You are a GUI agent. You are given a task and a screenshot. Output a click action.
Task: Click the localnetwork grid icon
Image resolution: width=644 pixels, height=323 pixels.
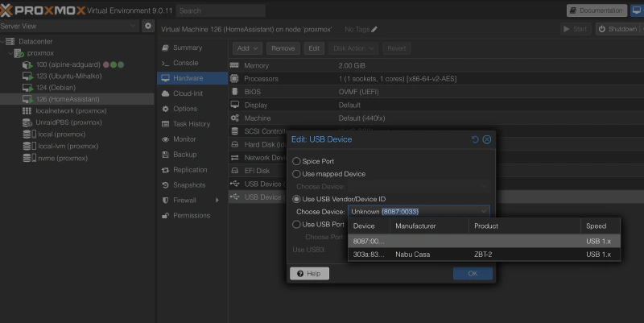pyautogui.click(x=27, y=111)
